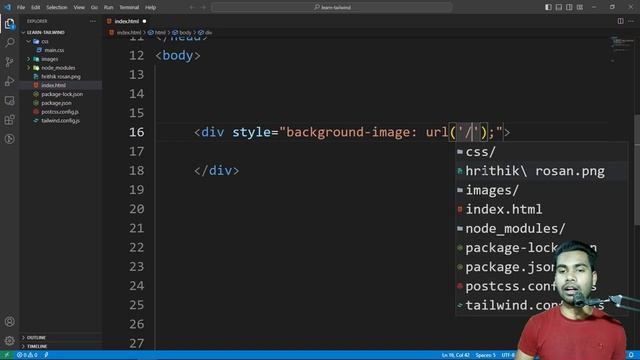Open Explorer views ellipsis menu
This screenshot has height=360, width=640.
(x=93, y=21)
